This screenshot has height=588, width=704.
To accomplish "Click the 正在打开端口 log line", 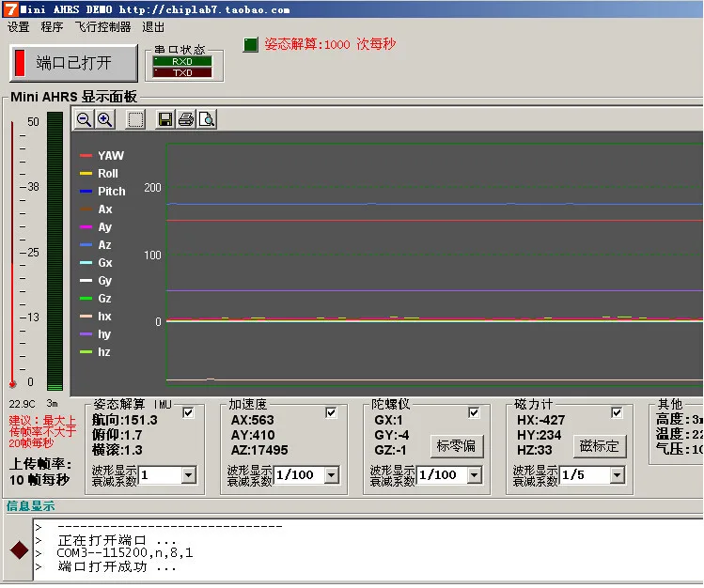I will (x=117, y=540).
